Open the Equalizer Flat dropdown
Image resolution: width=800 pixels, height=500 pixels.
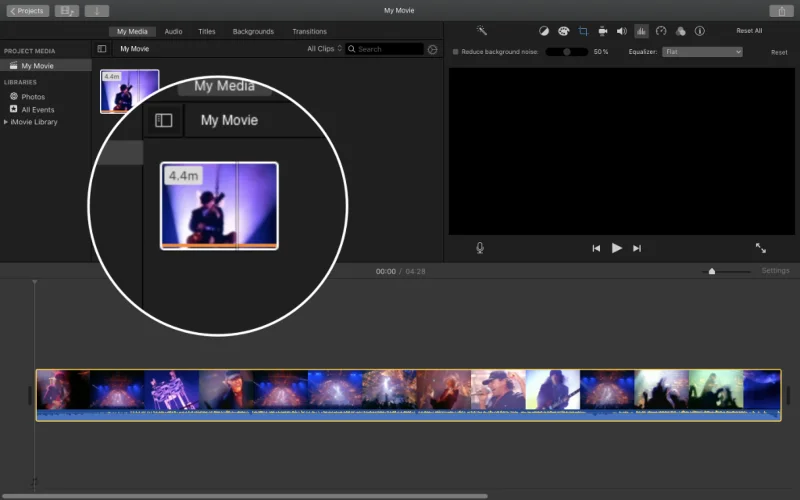(702, 52)
